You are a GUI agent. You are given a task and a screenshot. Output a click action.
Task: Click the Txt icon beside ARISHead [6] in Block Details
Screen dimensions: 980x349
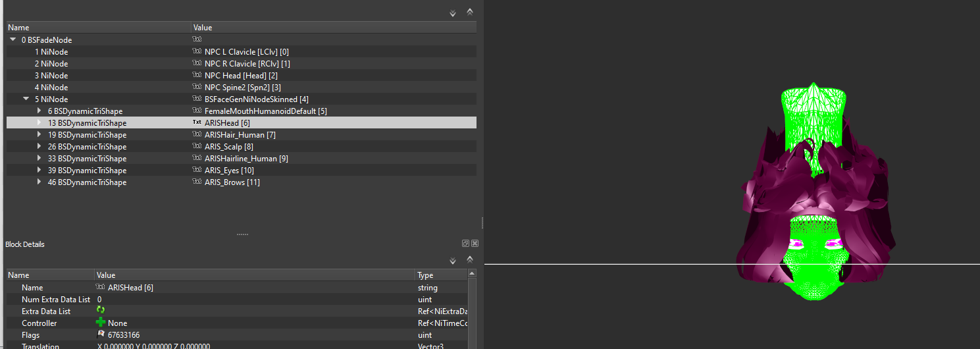[x=101, y=287]
